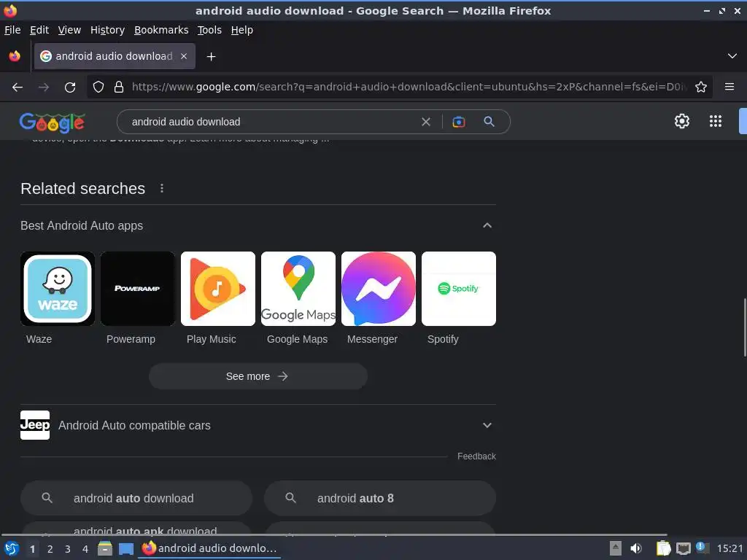The height and width of the screenshot is (560, 747).
Task: Open Related searches more options menu
Action: point(162,189)
